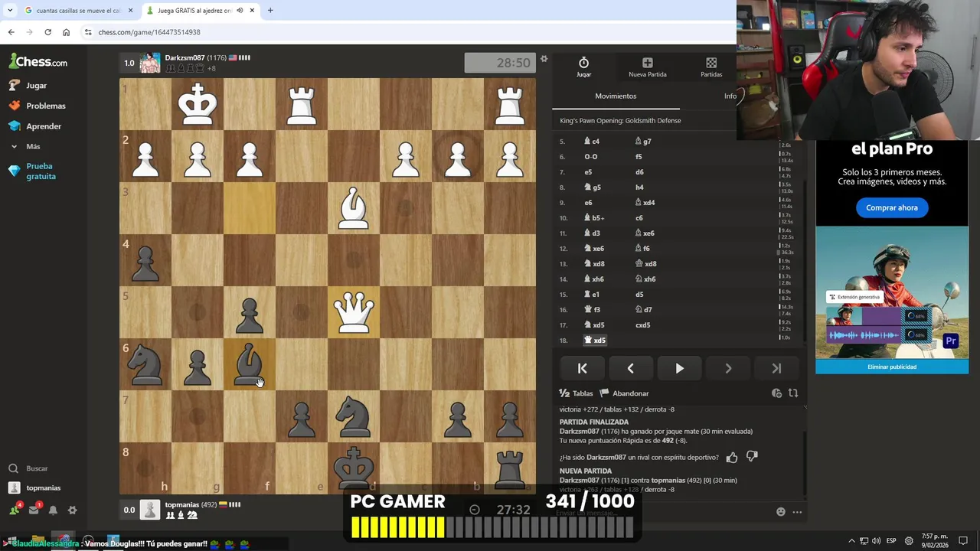This screenshot has width=980, height=551.
Task: Open the friends icon with badge 4
Action: [15, 510]
